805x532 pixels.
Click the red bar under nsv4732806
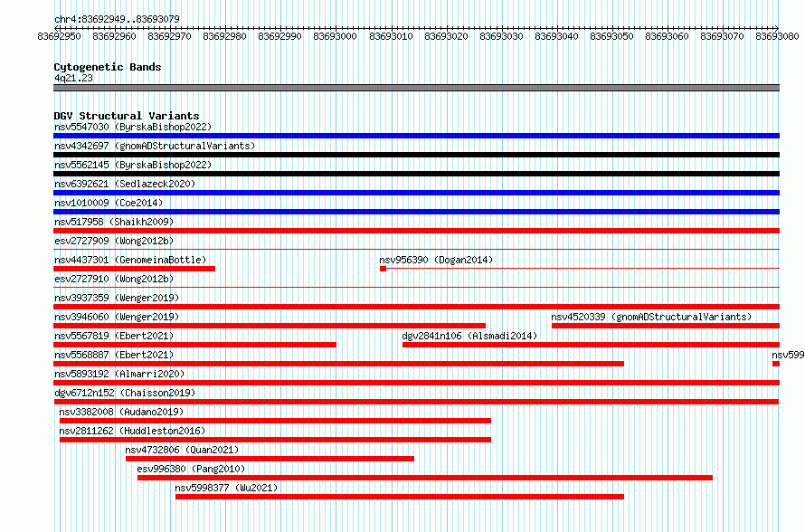[x=270, y=459]
